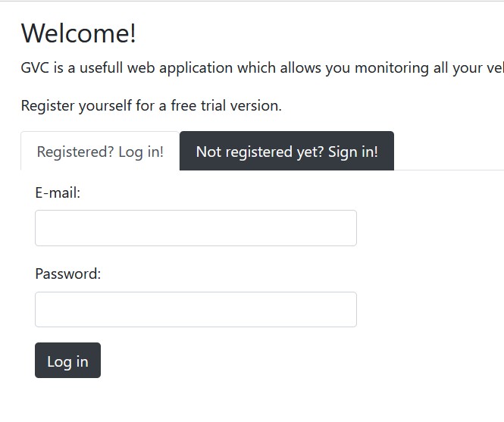Switch to the "Registered? Log in!" tab

point(100,152)
